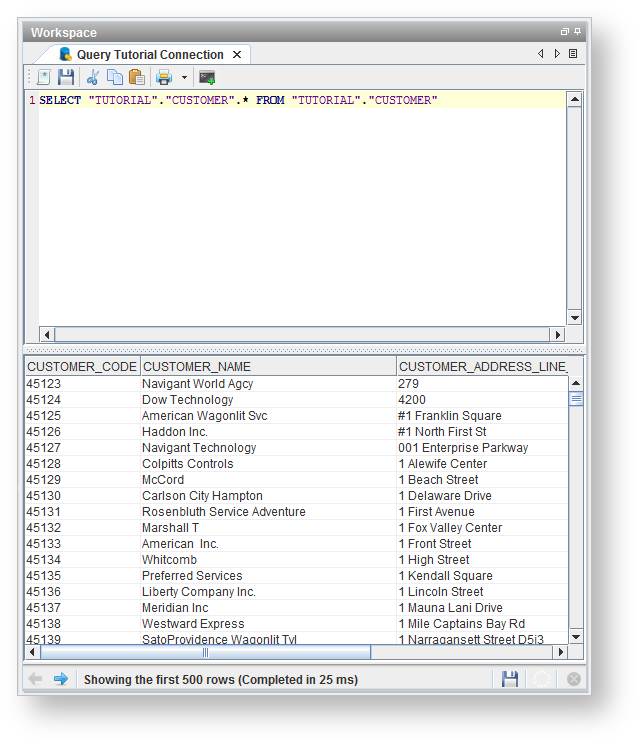The image size is (640, 744).
Task: Select the 1 Beach Street address cell
Action: point(482,480)
